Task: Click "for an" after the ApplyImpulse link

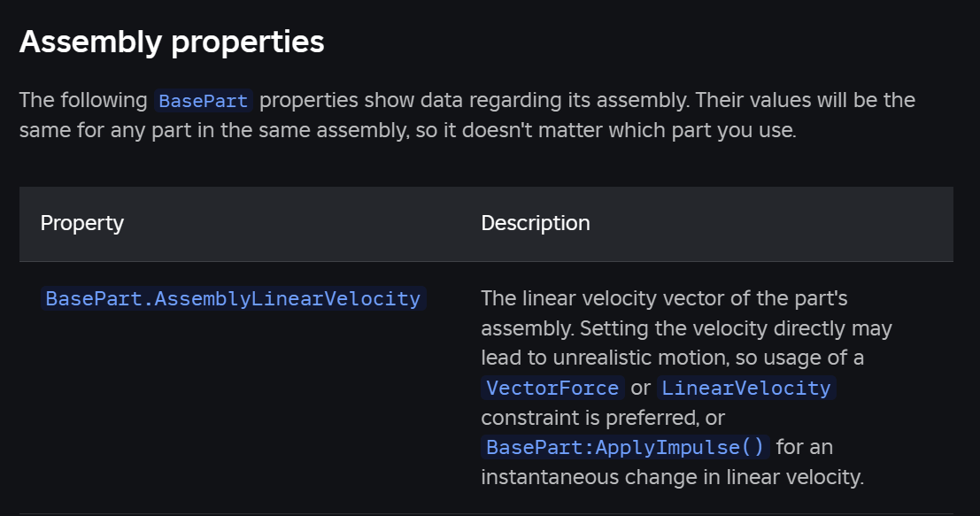Action: tap(805, 447)
